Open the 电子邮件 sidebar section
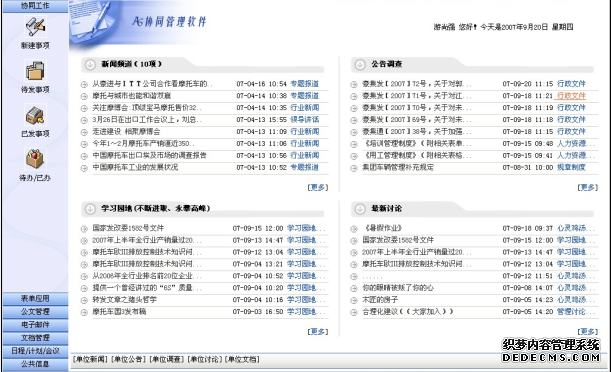Image resolution: width=611 pixels, height=372 pixels. point(35,325)
